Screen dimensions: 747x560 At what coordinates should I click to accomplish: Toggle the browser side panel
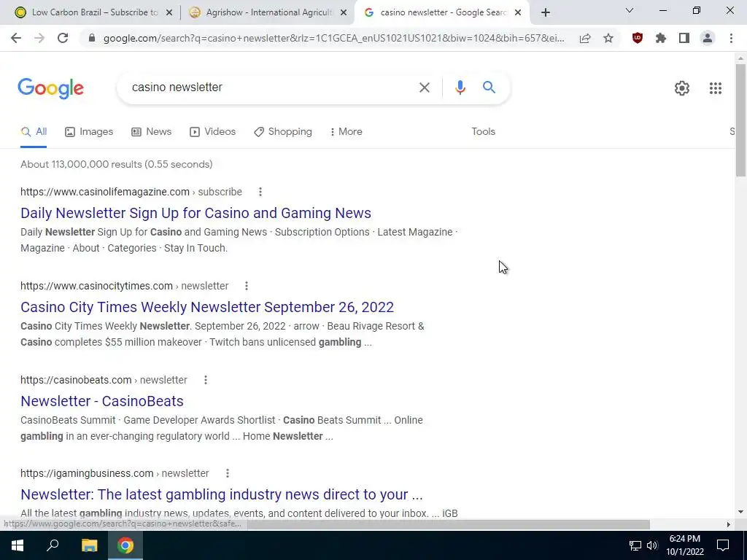[x=684, y=38]
